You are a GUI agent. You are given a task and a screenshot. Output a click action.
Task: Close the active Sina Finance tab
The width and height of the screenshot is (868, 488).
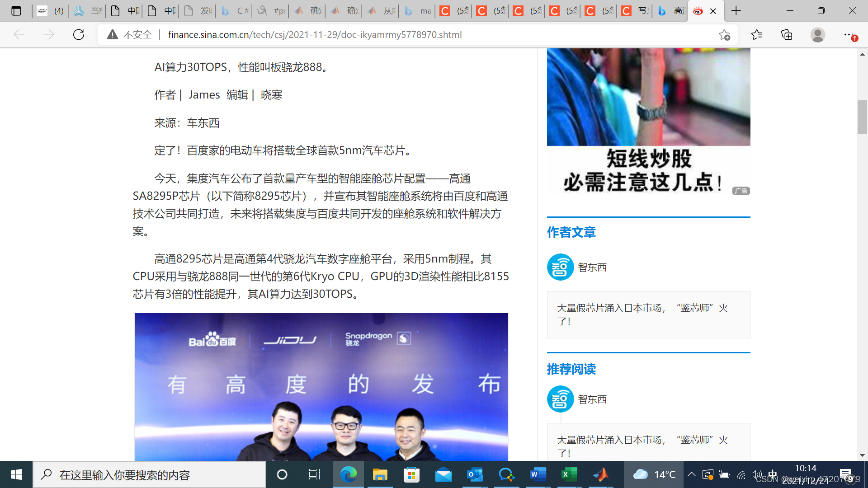[x=713, y=11]
